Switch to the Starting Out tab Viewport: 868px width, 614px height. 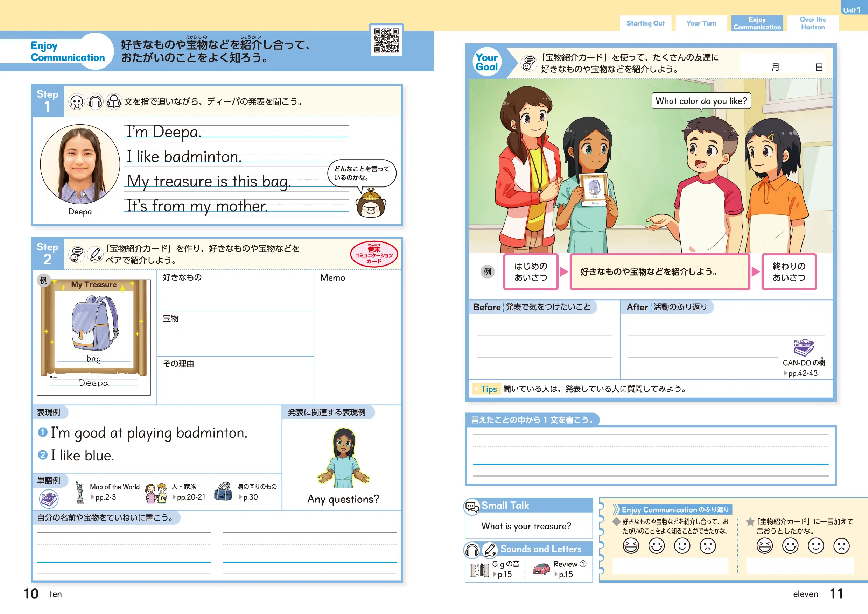[645, 23]
